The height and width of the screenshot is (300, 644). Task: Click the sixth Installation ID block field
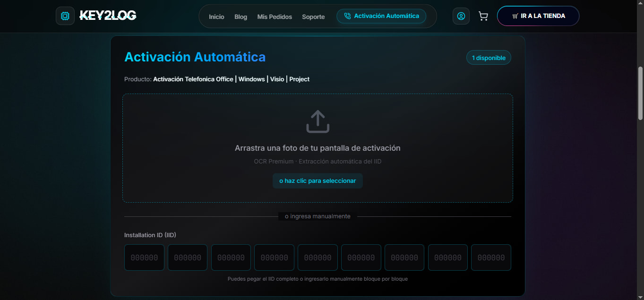(361, 257)
